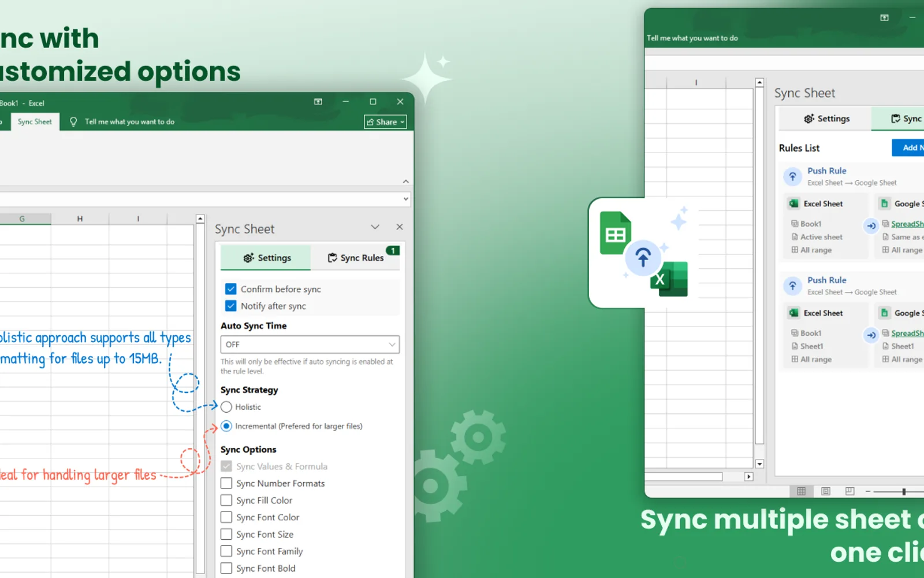Open ribbon display options in Book1 Excel window
Viewport: 924px width, 578px height.
tap(318, 102)
